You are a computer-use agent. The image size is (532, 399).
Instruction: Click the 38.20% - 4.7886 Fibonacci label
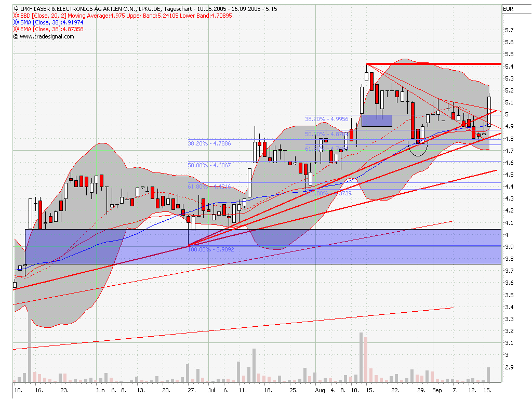209,143
